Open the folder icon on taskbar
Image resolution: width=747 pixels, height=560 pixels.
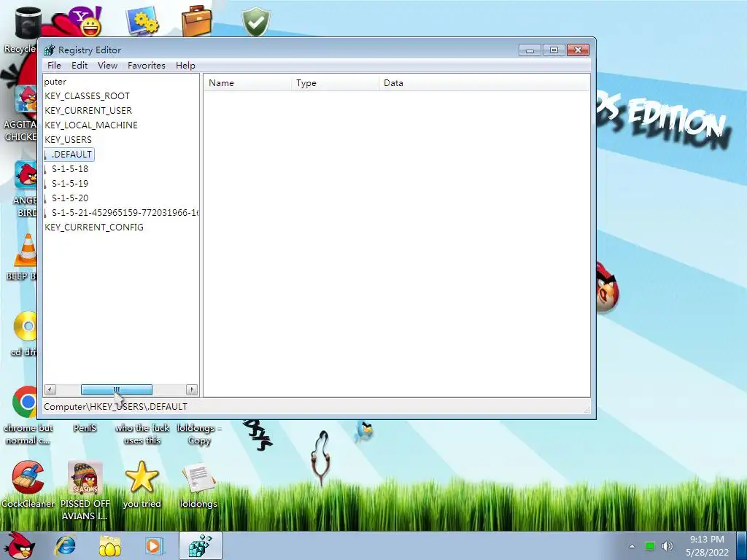click(109, 545)
